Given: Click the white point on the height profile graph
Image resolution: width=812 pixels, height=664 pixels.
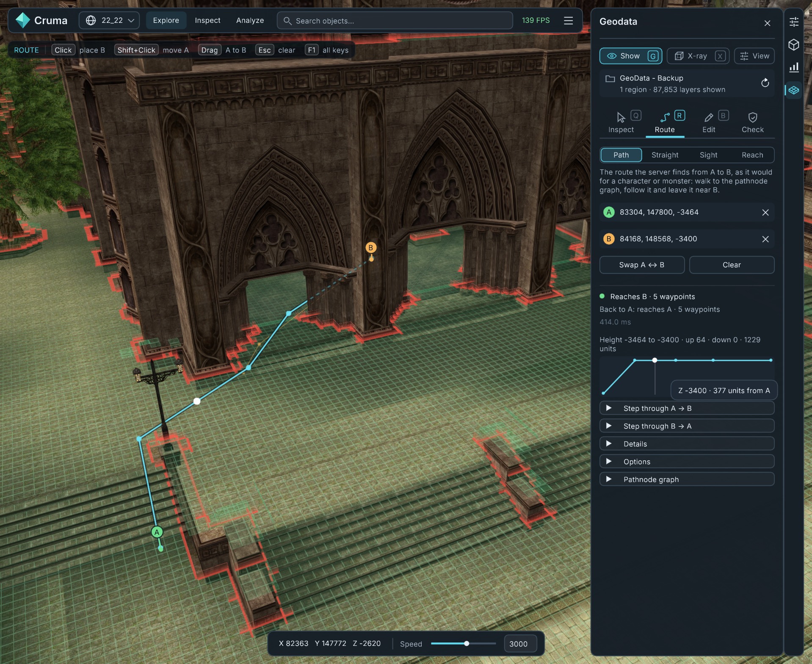Looking at the screenshot, I should coord(655,360).
